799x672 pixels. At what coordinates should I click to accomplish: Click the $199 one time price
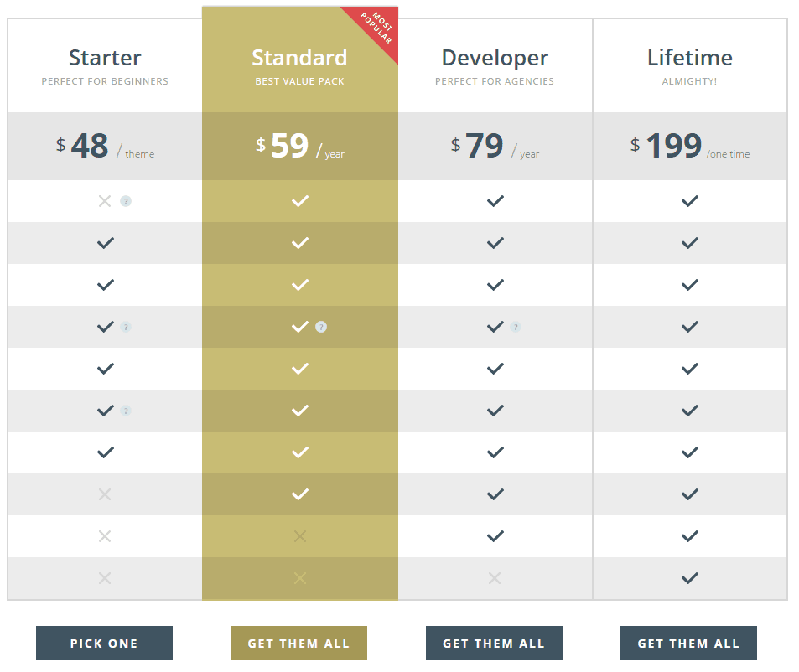click(x=689, y=146)
